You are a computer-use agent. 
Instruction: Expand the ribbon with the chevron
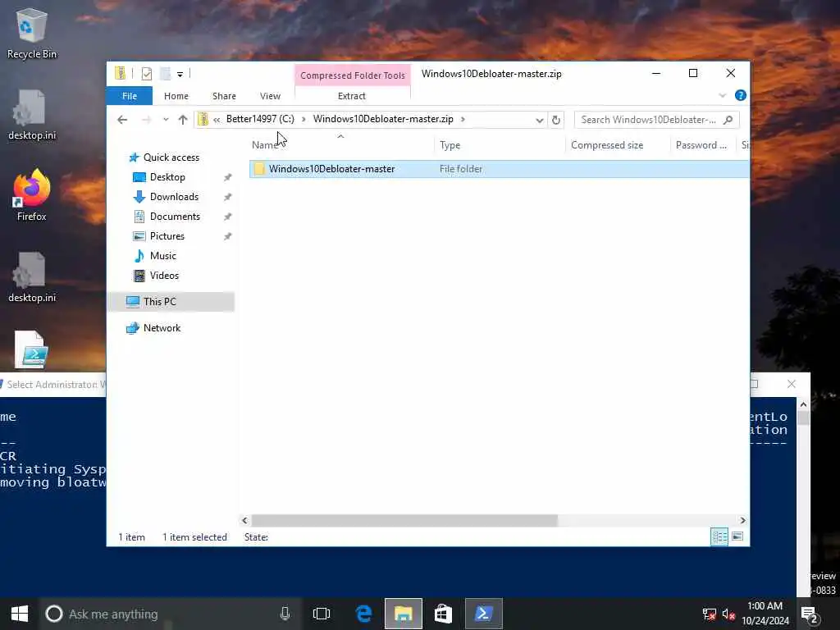(x=722, y=95)
